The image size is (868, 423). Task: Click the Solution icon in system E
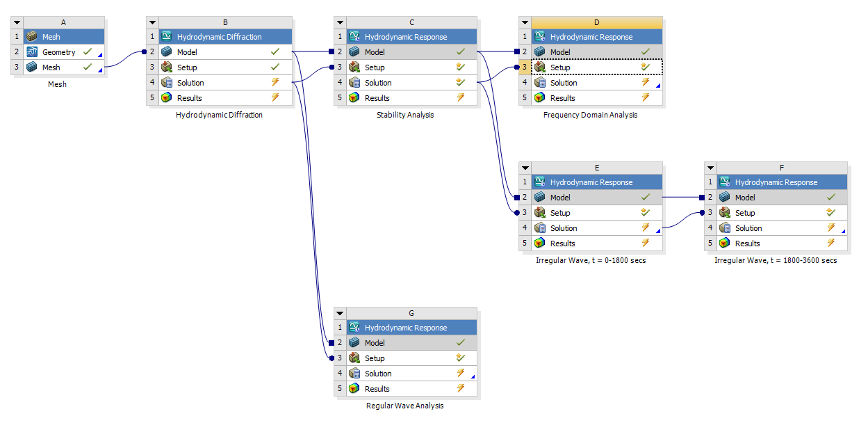click(540, 228)
